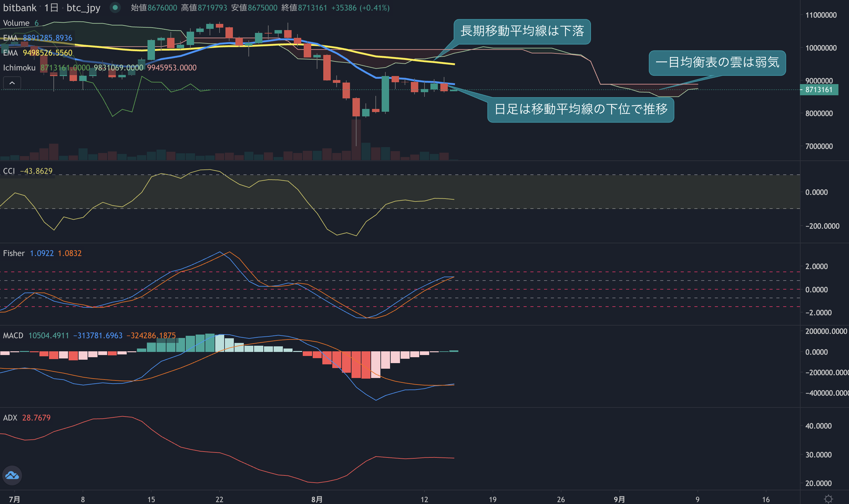The height and width of the screenshot is (504, 849).
Task: Click the MACD indicator label
Action: (x=13, y=335)
